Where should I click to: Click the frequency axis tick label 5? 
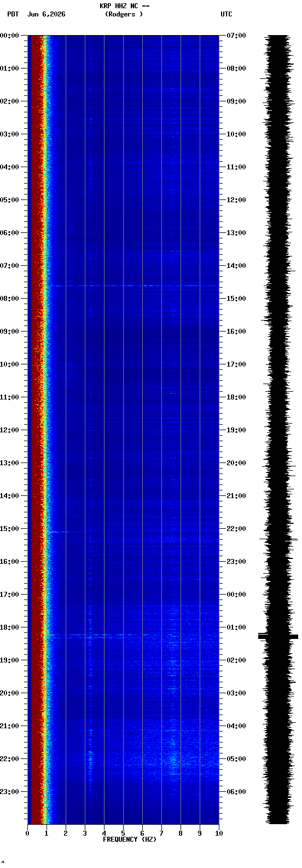tap(123, 833)
